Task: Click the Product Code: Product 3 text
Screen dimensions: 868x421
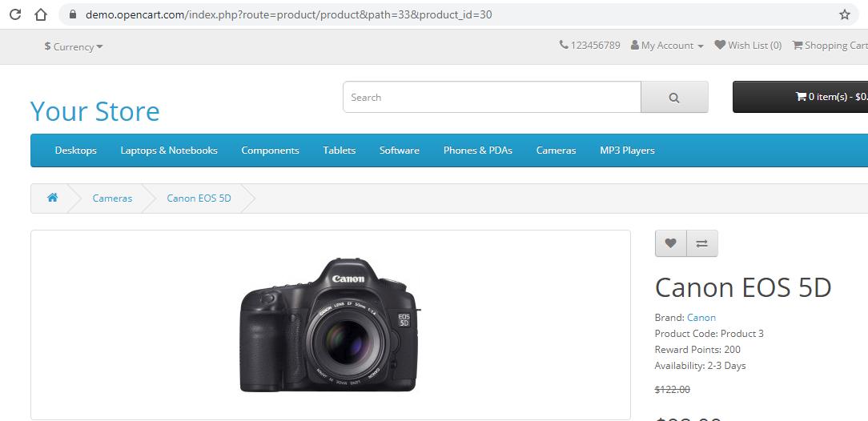Action: pyautogui.click(x=709, y=334)
